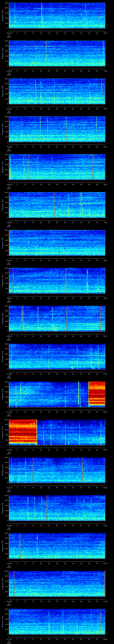Pick the vertical spike near 7 seconds in the 4:15:00 panel
This screenshot has height=644, width=114.
point(20,546)
